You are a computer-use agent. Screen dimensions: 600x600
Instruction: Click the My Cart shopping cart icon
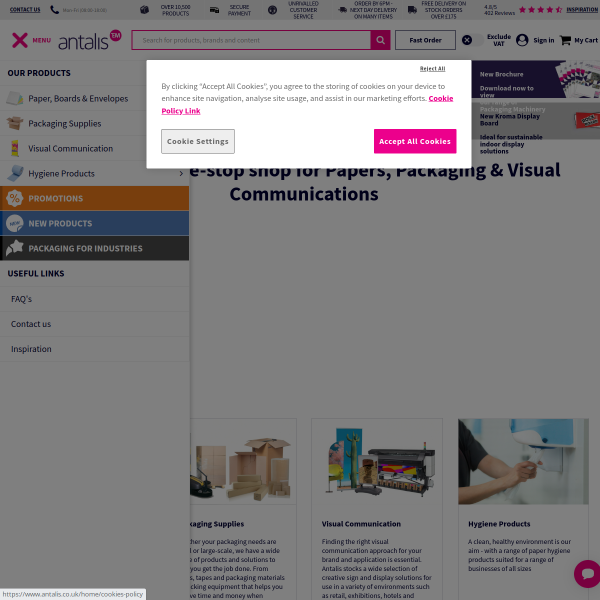pyautogui.click(x=565, y=40)
